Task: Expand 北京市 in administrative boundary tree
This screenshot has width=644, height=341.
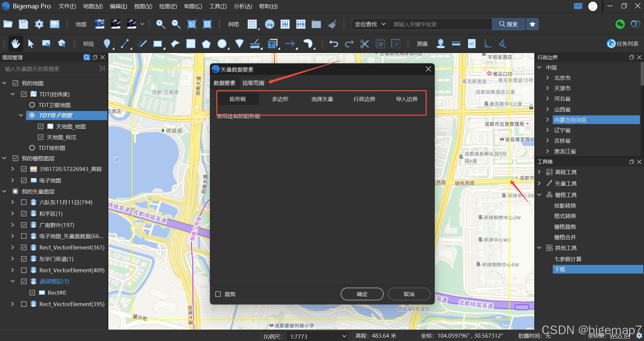Action: coord(548,78)
